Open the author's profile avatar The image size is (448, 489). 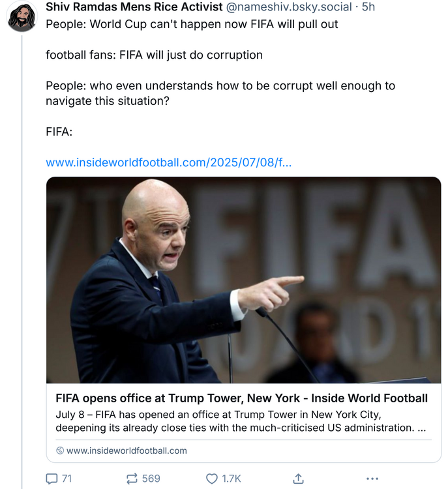point(22,17)
